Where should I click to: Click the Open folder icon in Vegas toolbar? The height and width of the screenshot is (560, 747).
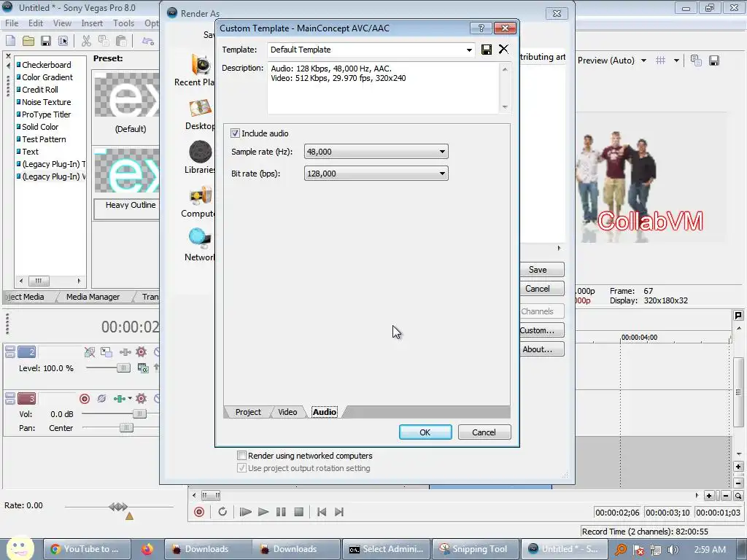tap(28, 41)
